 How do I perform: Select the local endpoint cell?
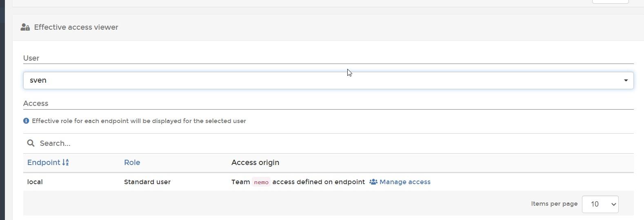coord(35,182)
